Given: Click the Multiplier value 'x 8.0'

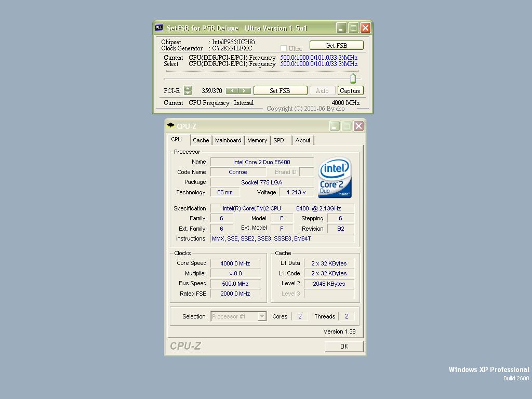Looking at the screenshot, I should (235, 273).
